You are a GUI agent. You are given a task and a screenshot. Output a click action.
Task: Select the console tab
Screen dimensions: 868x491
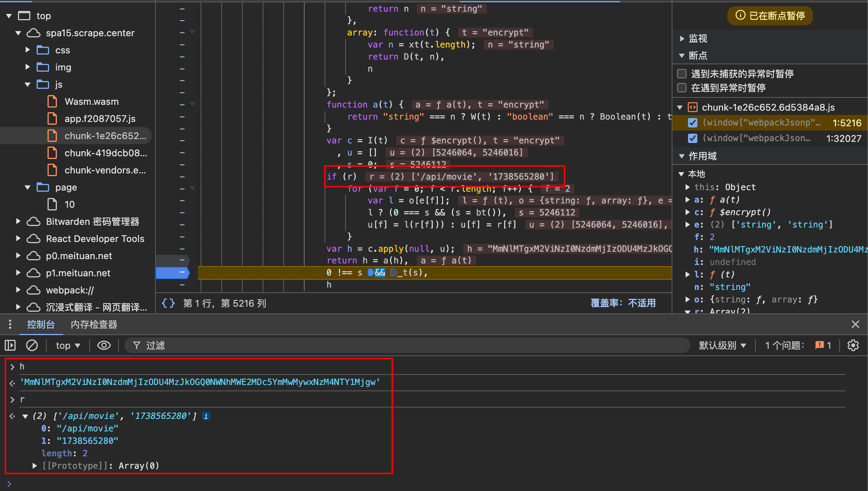41,324
